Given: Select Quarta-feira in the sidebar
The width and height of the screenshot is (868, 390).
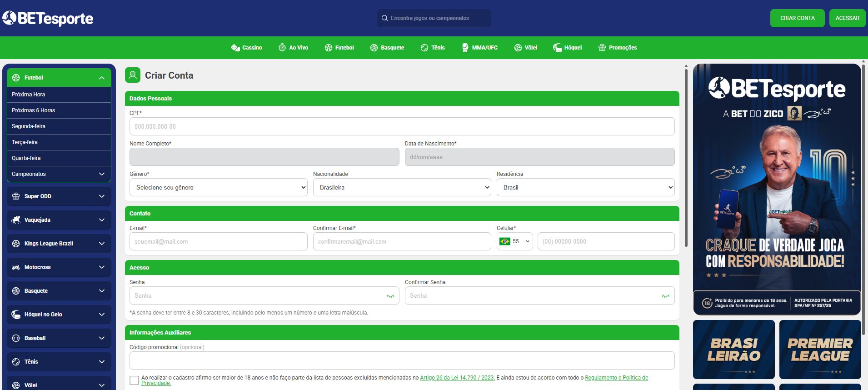Looking at the screenshot, I should pos(59,158).
